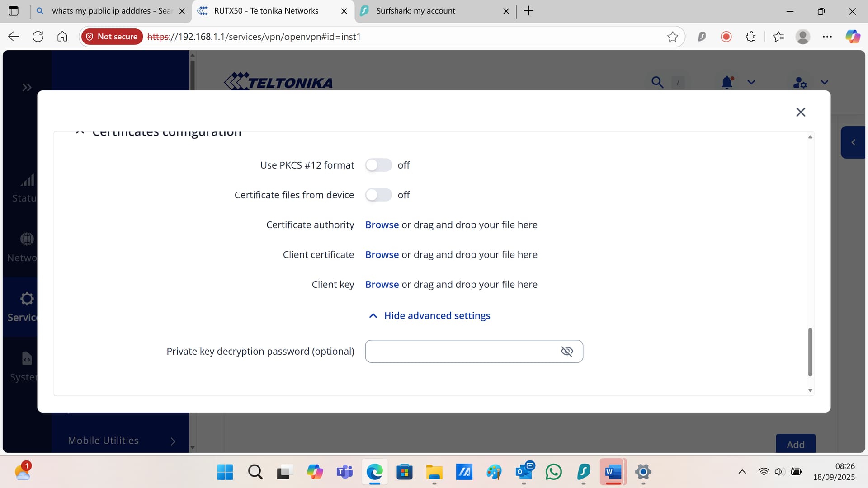Screen dimensions: 868x488
Task: Browse for Client certificate file
Action: [x=382, y=255]
